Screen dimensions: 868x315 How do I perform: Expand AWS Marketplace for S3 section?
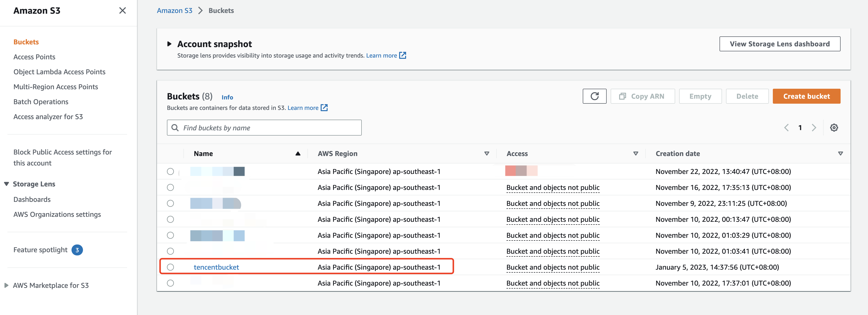point(6,285)
